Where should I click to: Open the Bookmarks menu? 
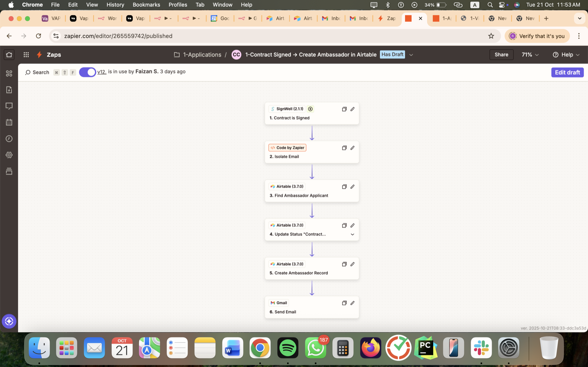click(x=146, y=5)
